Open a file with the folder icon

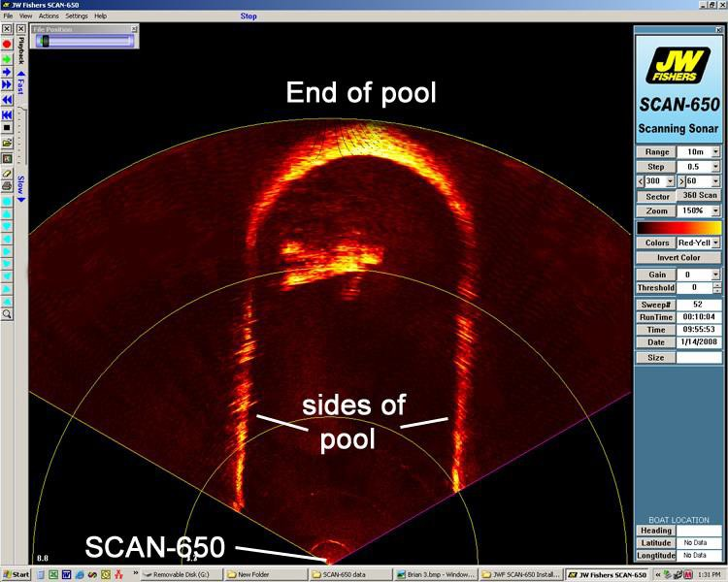coord(7,143)
